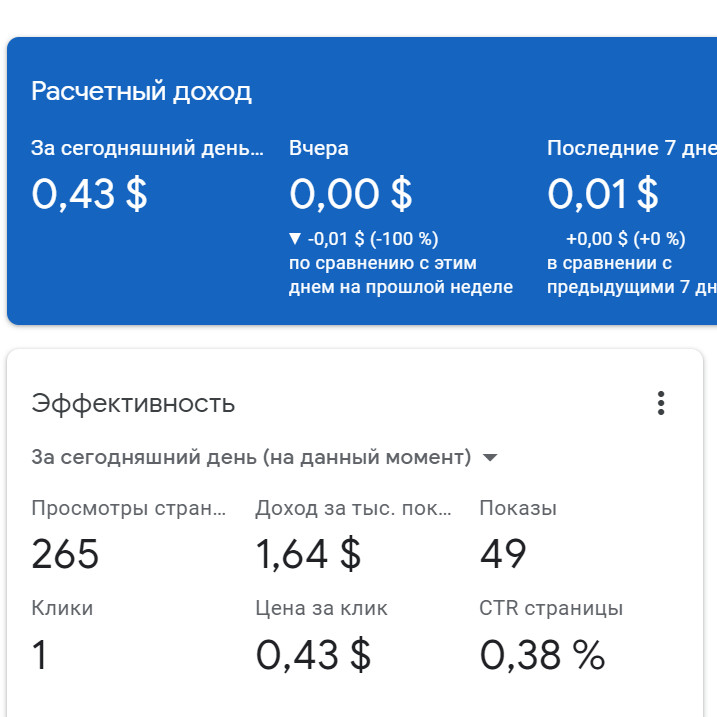Screen dimensions: 717x717
Task: Click the RPM value 1,64 $
Action: [x=309, y=554]
